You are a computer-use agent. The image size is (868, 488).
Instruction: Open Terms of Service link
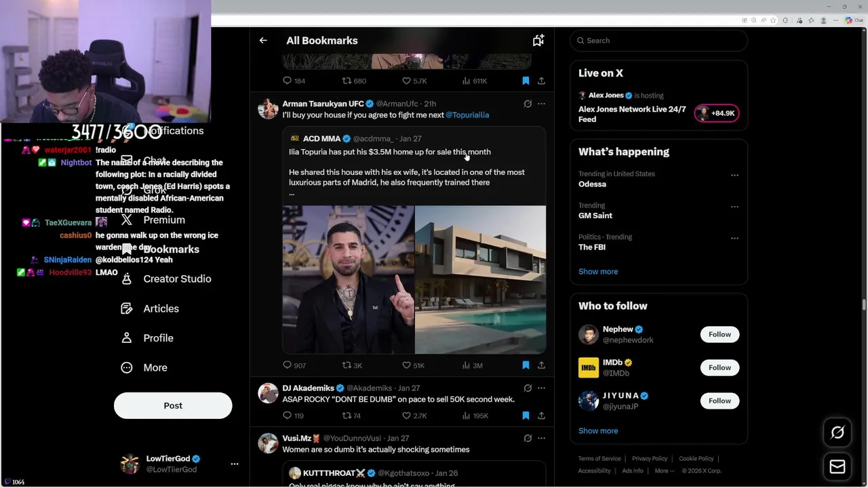pyautogui.click(x=599, y=459)
